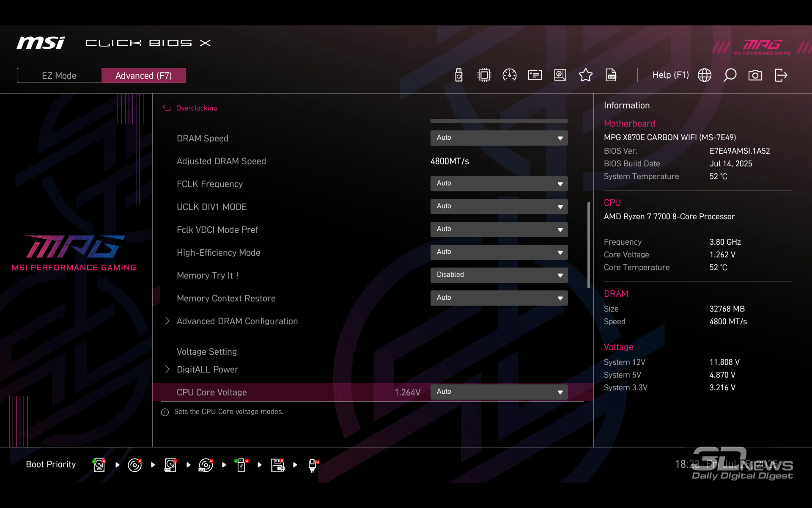Select the Memory Context Restore label
Image resolution: width=812 pixels, height=508 pixels.
click(226, 298)
